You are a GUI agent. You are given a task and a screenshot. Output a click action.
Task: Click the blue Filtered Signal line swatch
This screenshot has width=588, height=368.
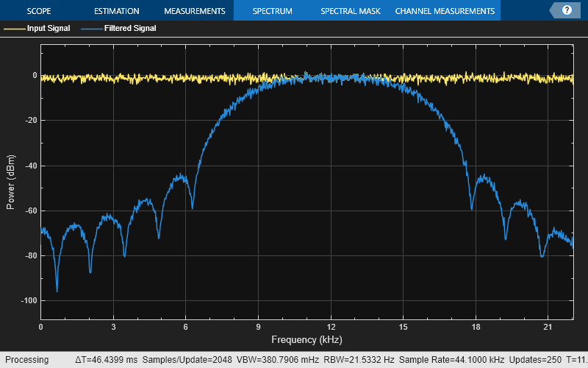pyautogui.click(x=91, y=29)
